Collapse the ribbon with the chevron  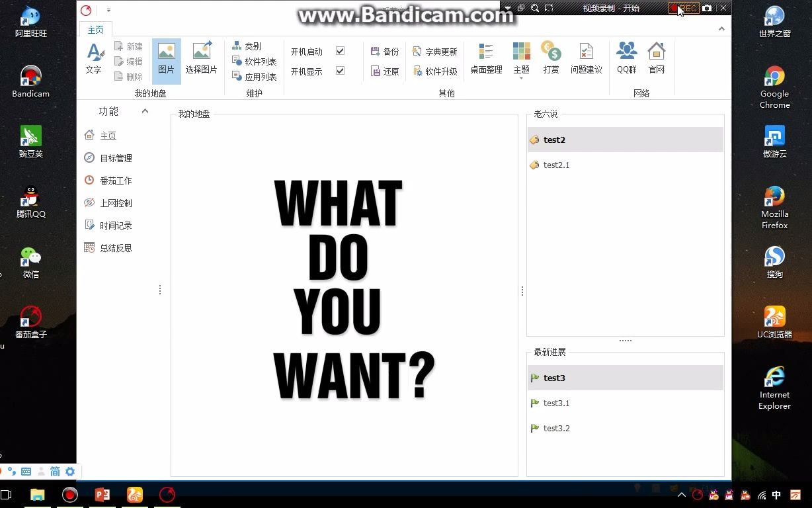(x=721, y=28)
